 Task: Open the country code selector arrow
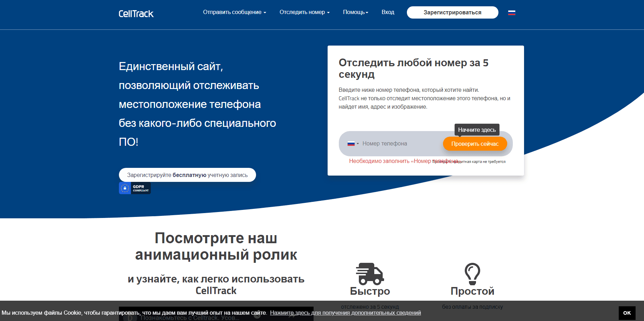pos(358,144)
